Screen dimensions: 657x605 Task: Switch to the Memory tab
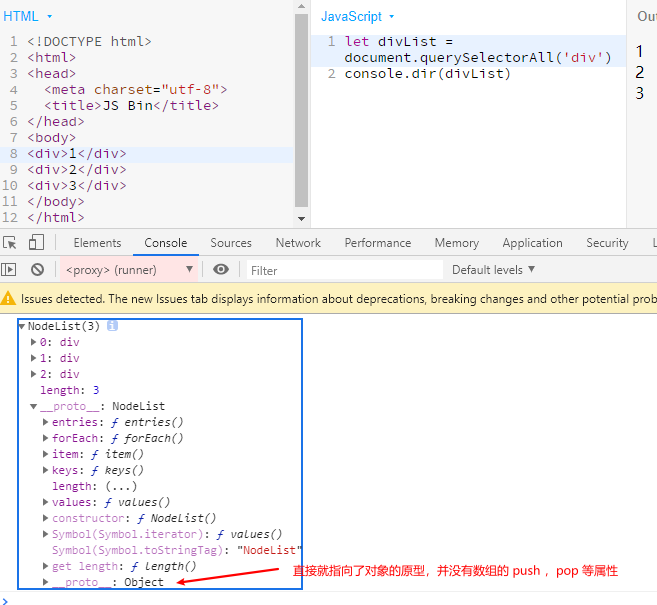(x=457, y=243)
